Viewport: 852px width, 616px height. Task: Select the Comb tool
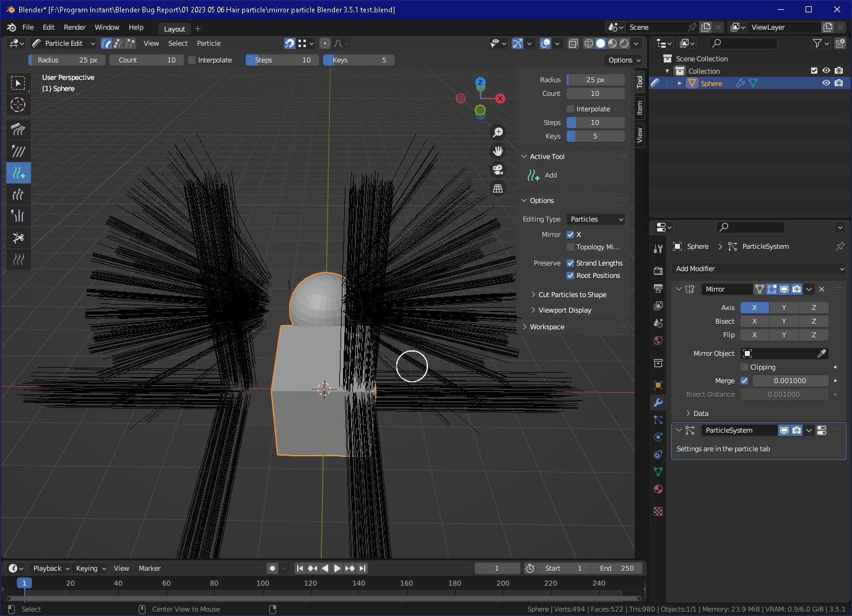[x=18, y=129]
